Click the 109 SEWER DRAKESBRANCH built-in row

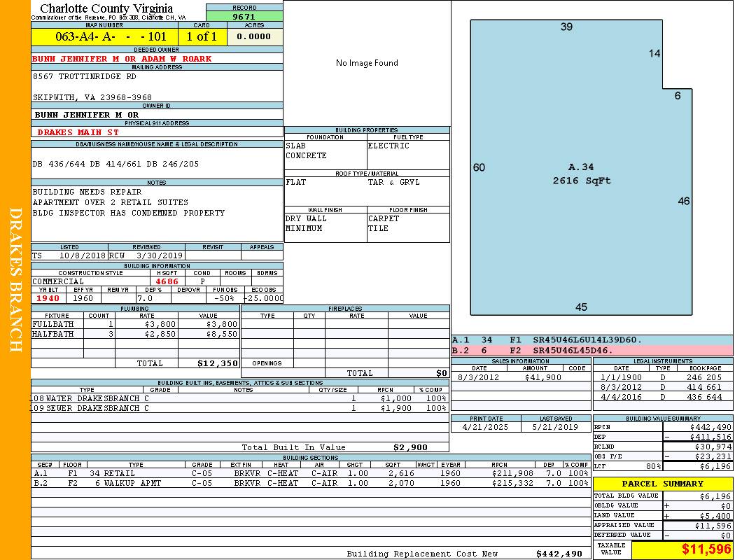[x=238, y=408]
